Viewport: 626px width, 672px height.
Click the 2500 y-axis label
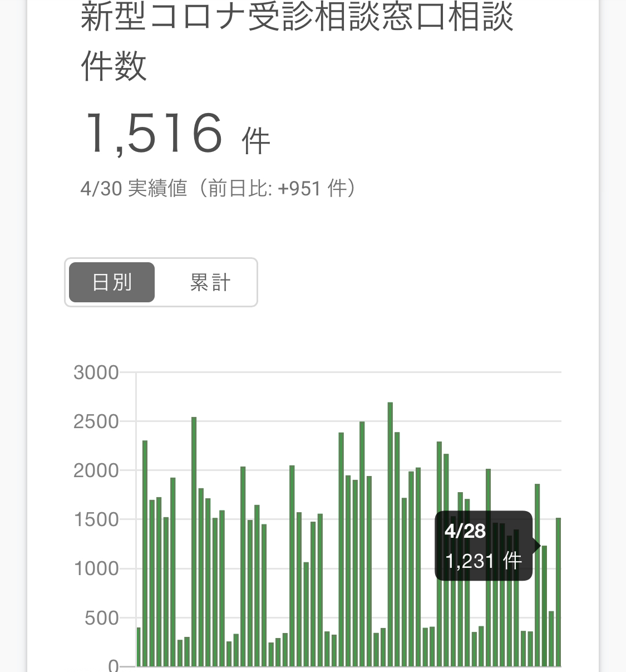(96, 421)
